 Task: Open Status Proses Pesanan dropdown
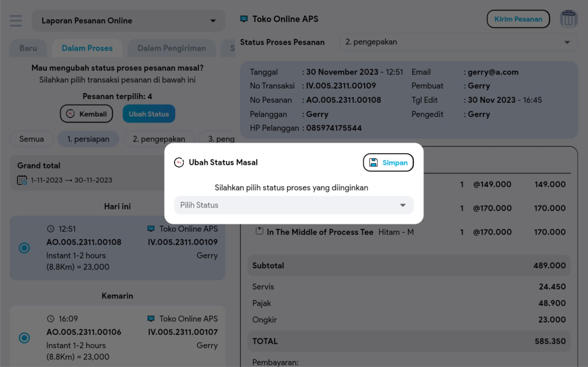click(x=458, y=42)
